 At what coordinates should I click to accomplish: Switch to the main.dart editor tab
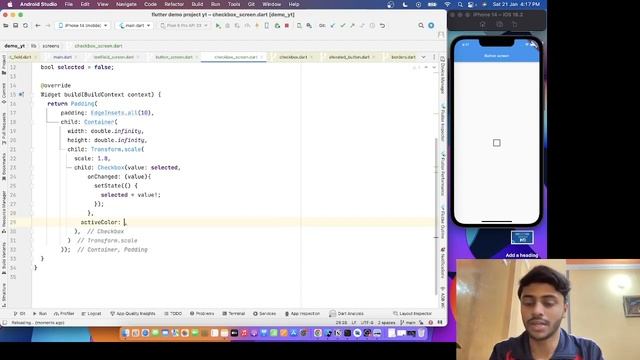click(62, 57)
